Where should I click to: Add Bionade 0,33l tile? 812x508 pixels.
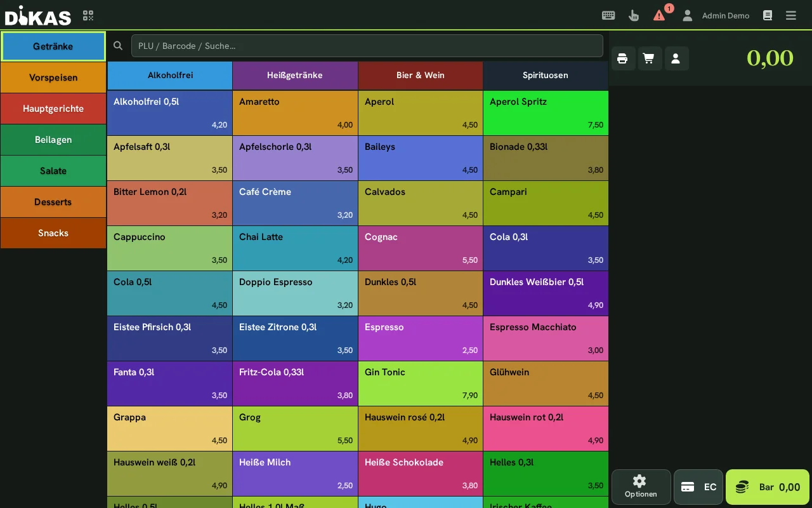point(546,158)
